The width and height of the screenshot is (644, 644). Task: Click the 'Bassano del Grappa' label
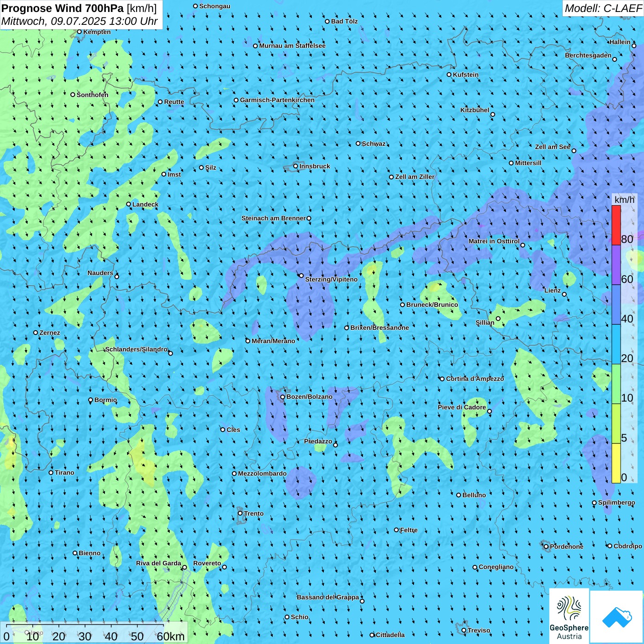coord(328,597)
